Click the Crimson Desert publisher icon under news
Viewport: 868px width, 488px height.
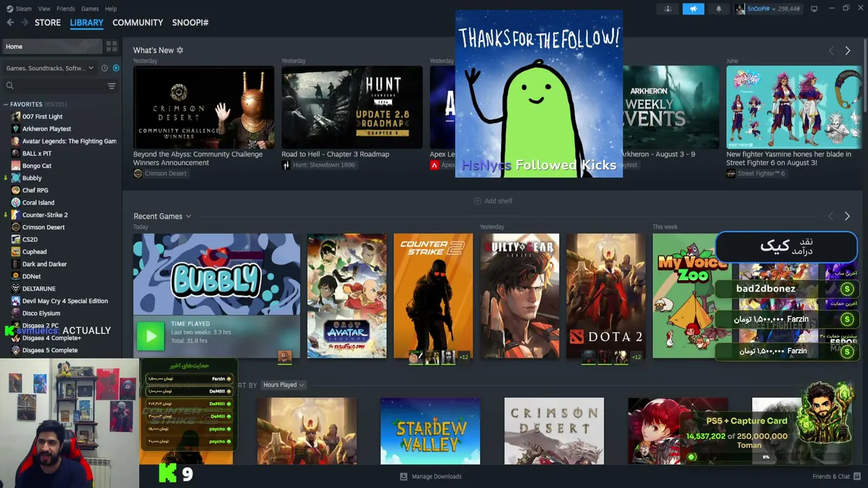(x=138, y=174)
